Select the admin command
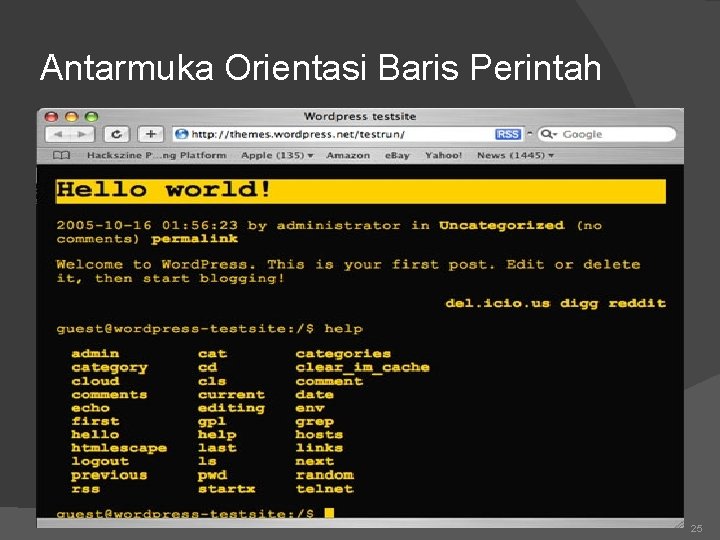 point(95,354)
